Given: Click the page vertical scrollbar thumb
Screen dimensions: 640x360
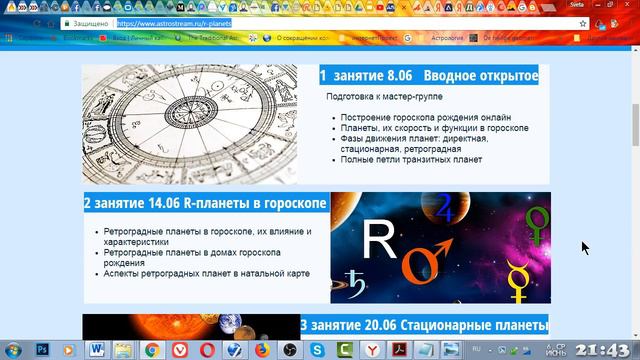Looking at the screenshot, I should [x=635, y=125].
